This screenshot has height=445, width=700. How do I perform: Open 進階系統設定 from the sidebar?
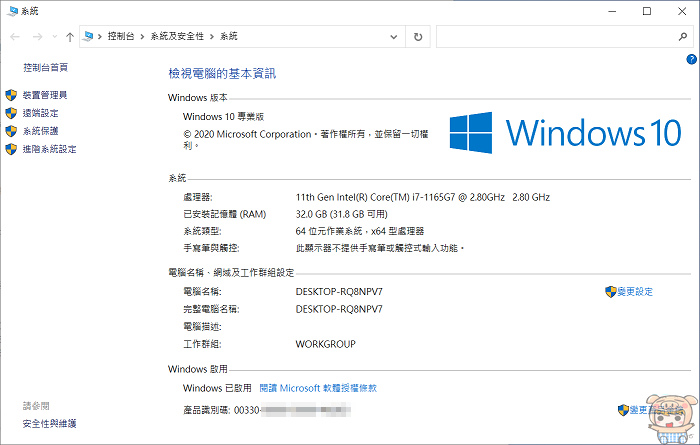point(50,149)
